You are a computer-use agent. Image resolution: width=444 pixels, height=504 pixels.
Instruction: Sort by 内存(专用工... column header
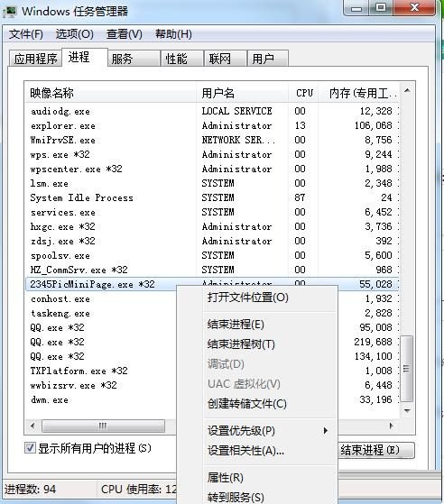[x=359, y=93]
